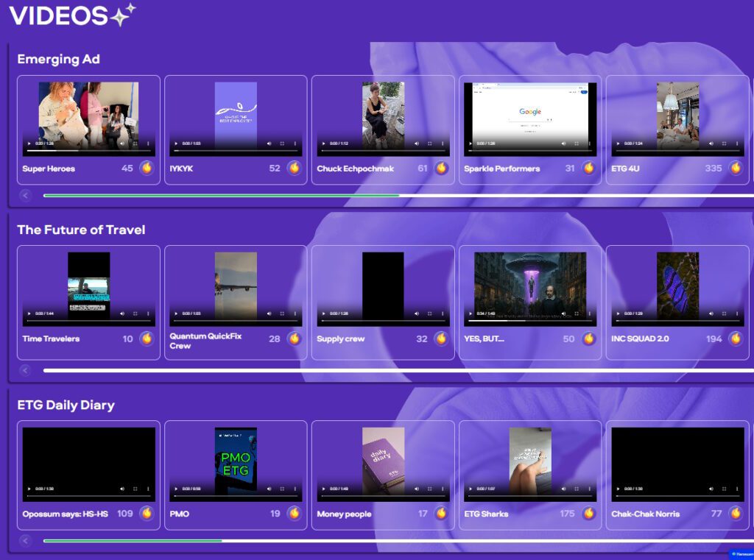754x560 pixels.
Task: Mute the Chuck Echpochmak video
Action: (x=416, y=143)
